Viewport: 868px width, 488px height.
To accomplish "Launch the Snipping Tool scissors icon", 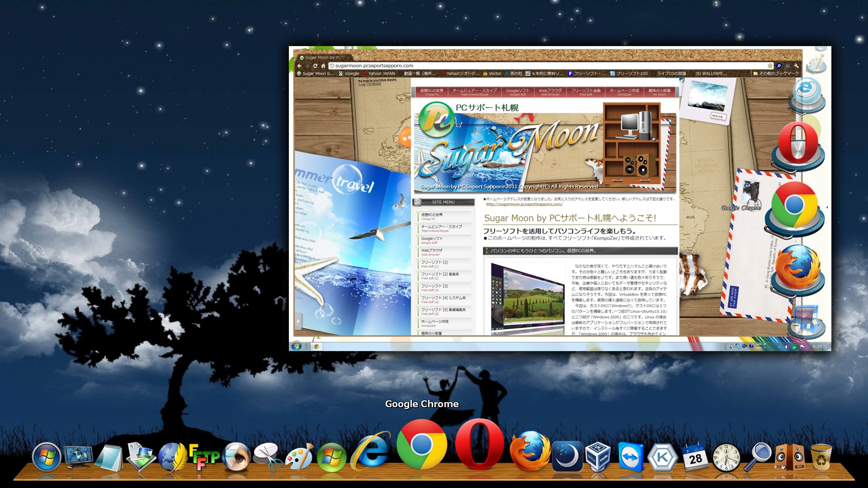I will (x=268, y=457).
